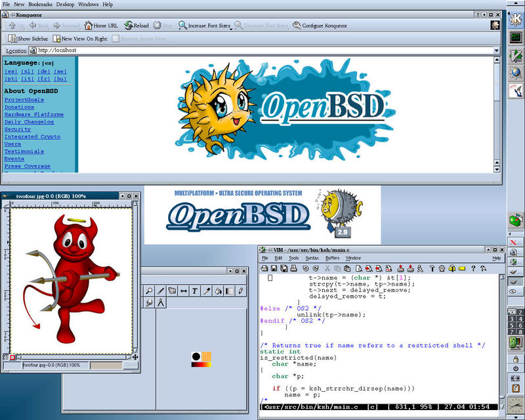Click the Vim toolbar floppy save icon
The width and height of the screenshot is (525, 420).
click(x=274, y=268)
